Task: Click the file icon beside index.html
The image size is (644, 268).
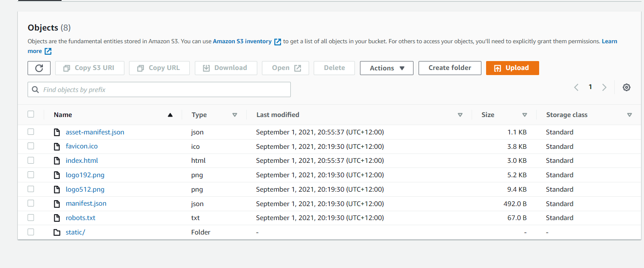Action: (57, 161)
